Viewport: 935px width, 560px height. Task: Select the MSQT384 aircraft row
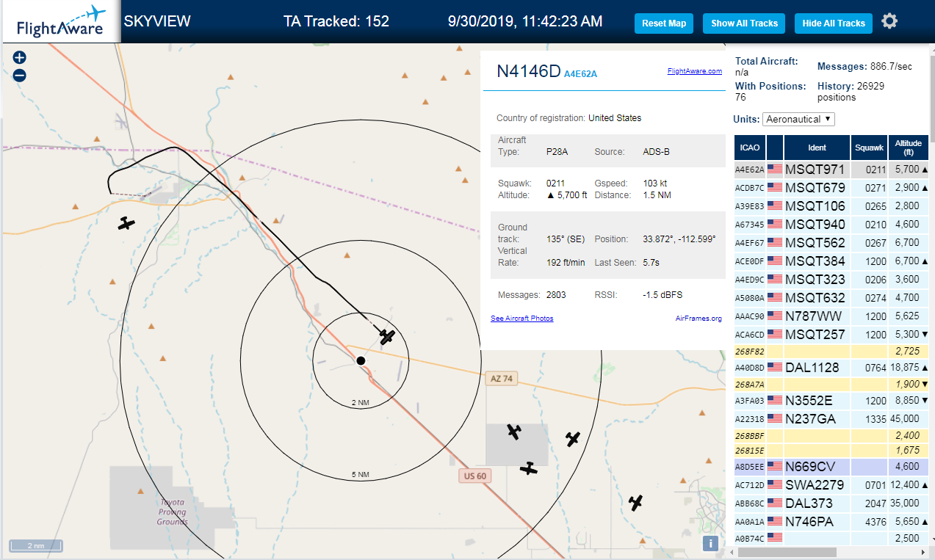832,261
